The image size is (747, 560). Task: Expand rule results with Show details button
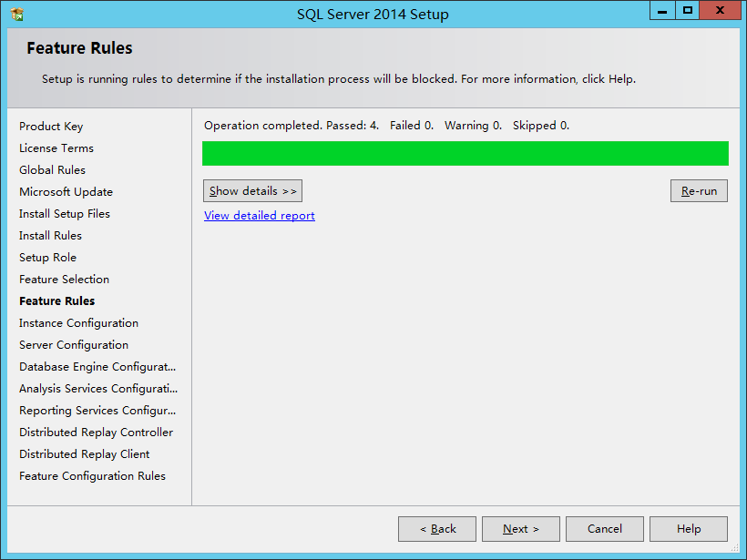point(252,191)
